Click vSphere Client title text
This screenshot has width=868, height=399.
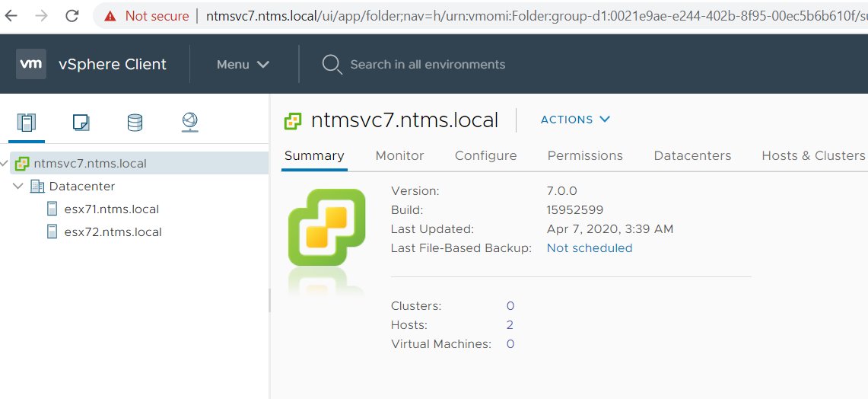(x=113, y=64)
